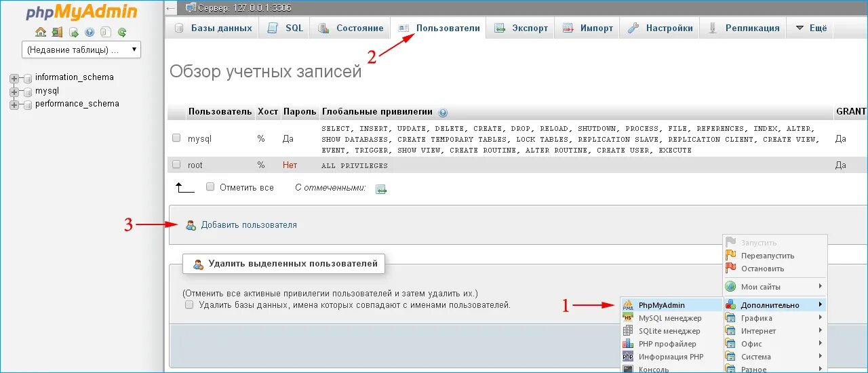
Task: Click the ALL PRIVILEGES cell for root
Action: tap(355, 165)
